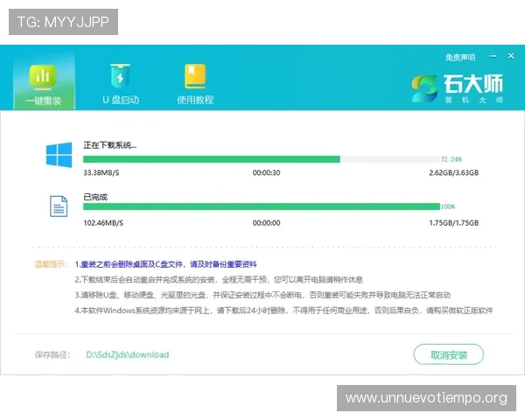525x420 pixels.
Task: Open the D:\SdsZJds\download save path
Action: pyautogui.click(x=128, y=354)
